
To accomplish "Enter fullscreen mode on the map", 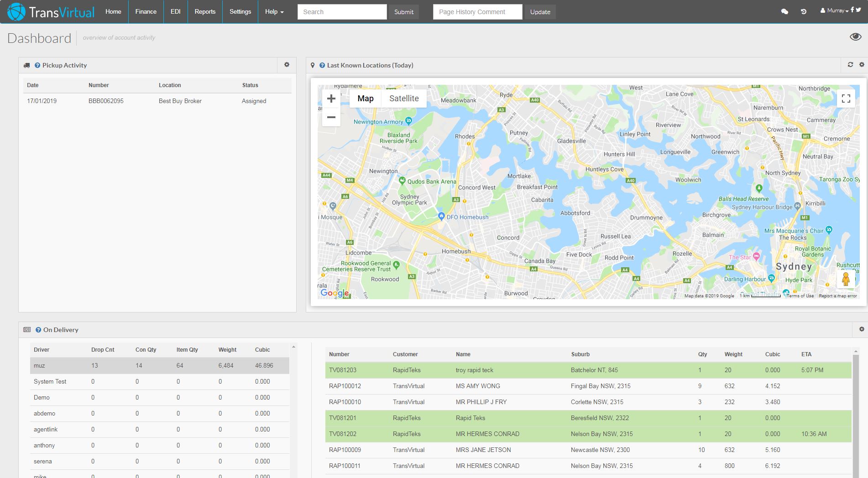I will (847, 98).
